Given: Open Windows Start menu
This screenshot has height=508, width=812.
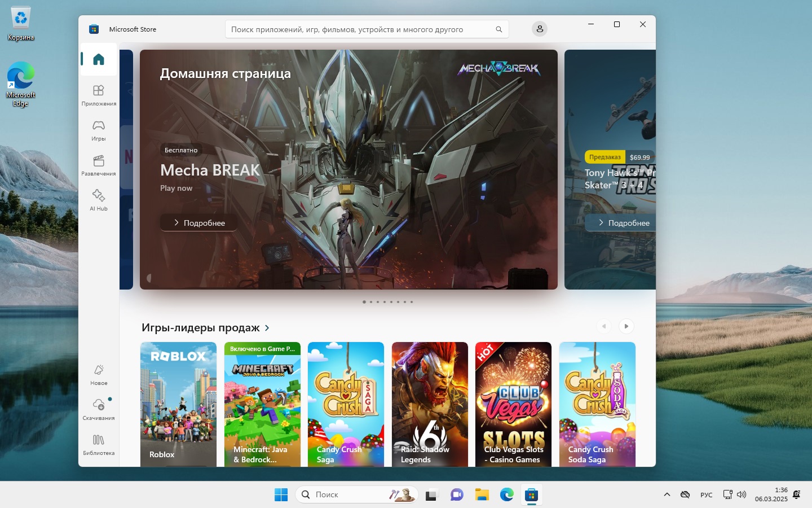Looking at the screenshot, I should (281, 494).
